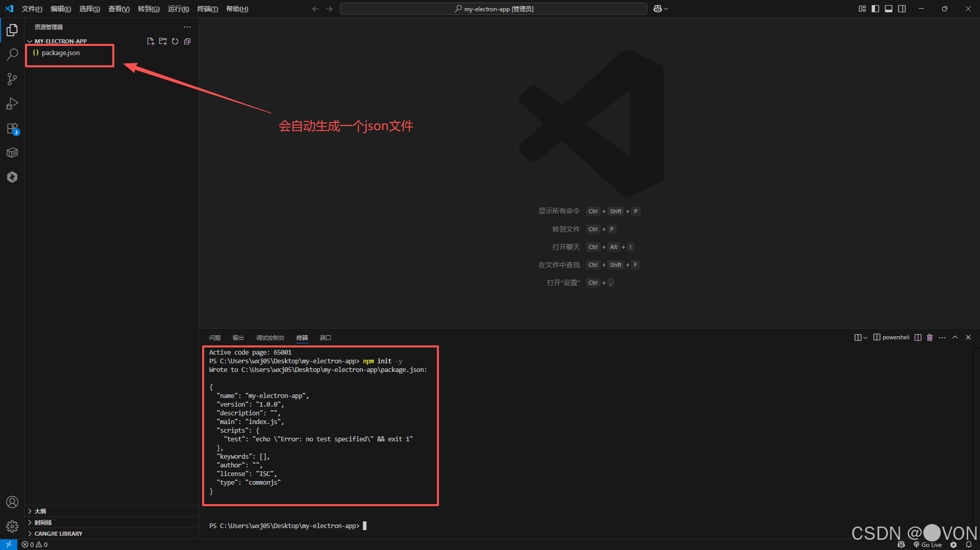
Task: Switch to the 输出 output tab
Action: [238, 338]
